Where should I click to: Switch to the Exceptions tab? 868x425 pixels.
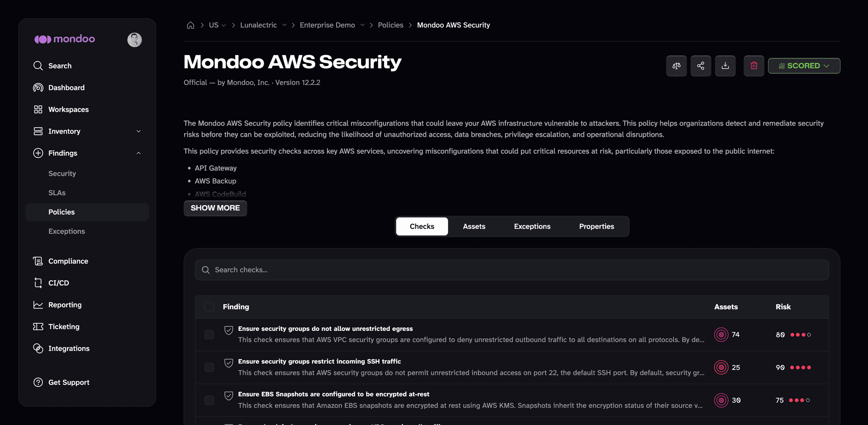532,226
